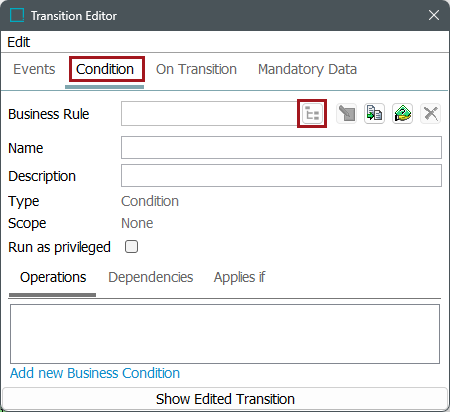Screen dimensions: 450x412
Task: Focus the Name text field
Action: (281, 147)
